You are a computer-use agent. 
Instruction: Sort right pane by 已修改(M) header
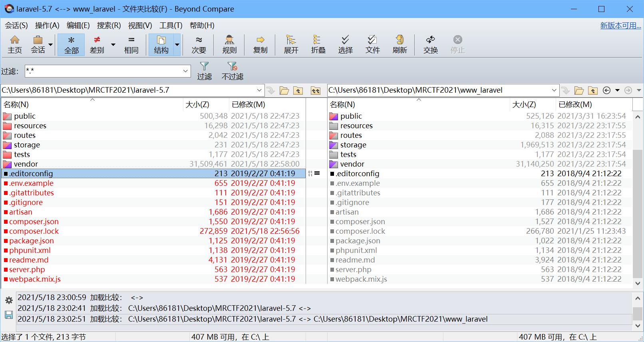pos(594,105)
